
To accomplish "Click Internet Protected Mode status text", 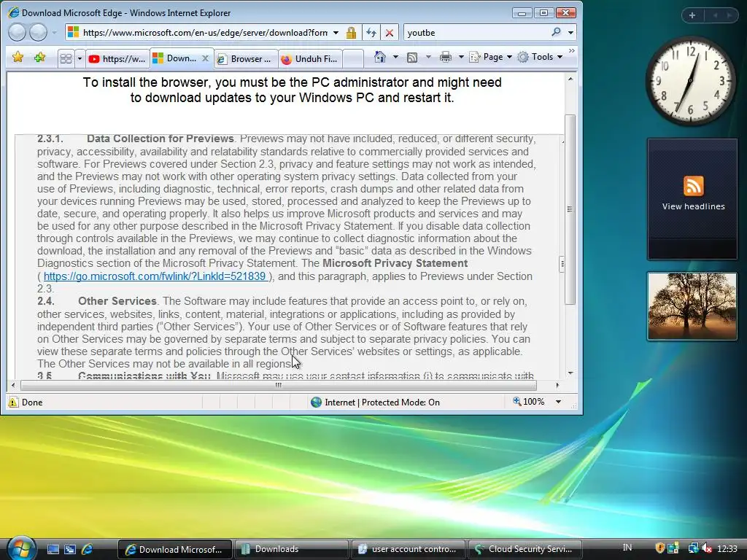I will pos(382,402).
